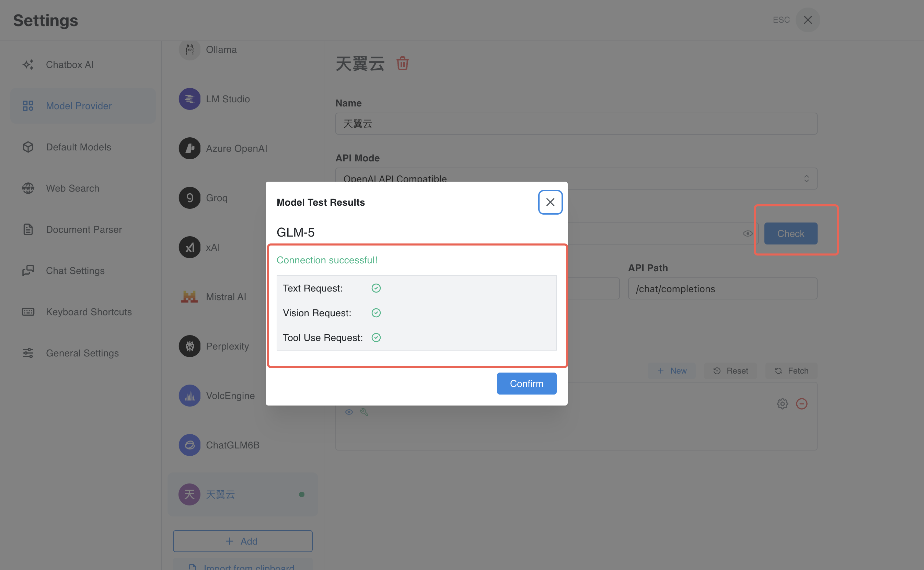The width and height of the screenshot is (924, 570).
Task: Click the red trash delete provider icon
Action: (402, 63)
